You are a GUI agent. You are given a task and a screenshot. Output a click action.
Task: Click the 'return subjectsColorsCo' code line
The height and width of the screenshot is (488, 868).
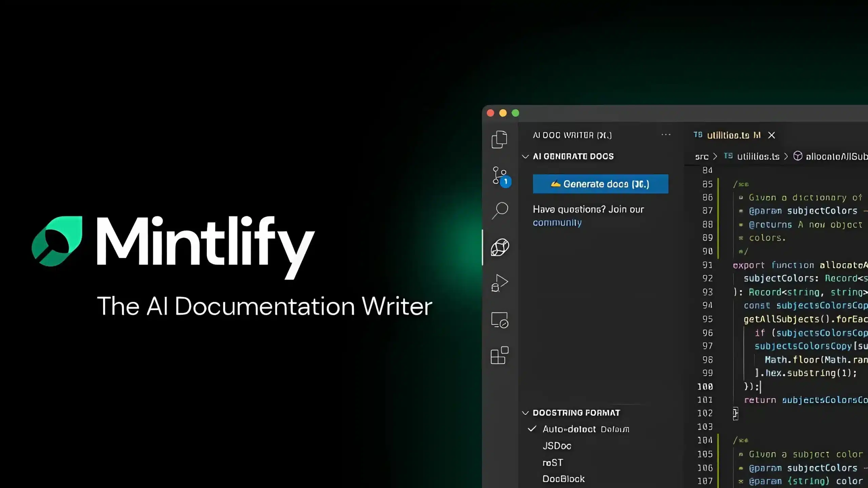(806, 400)
